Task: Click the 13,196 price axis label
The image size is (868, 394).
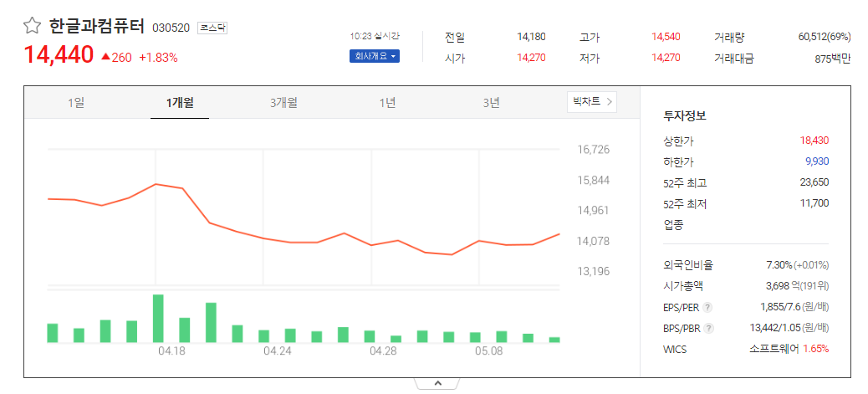Action: pos(593,272)
